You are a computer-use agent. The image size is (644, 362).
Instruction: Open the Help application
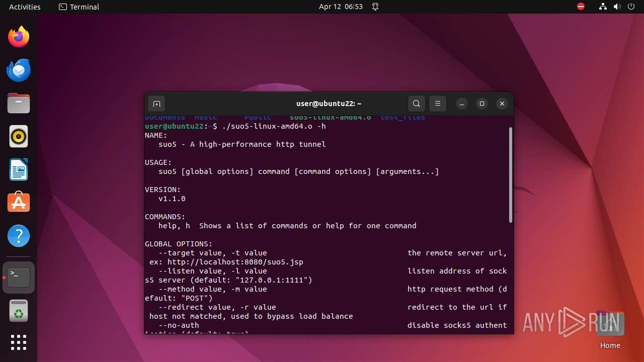point(19,236)
